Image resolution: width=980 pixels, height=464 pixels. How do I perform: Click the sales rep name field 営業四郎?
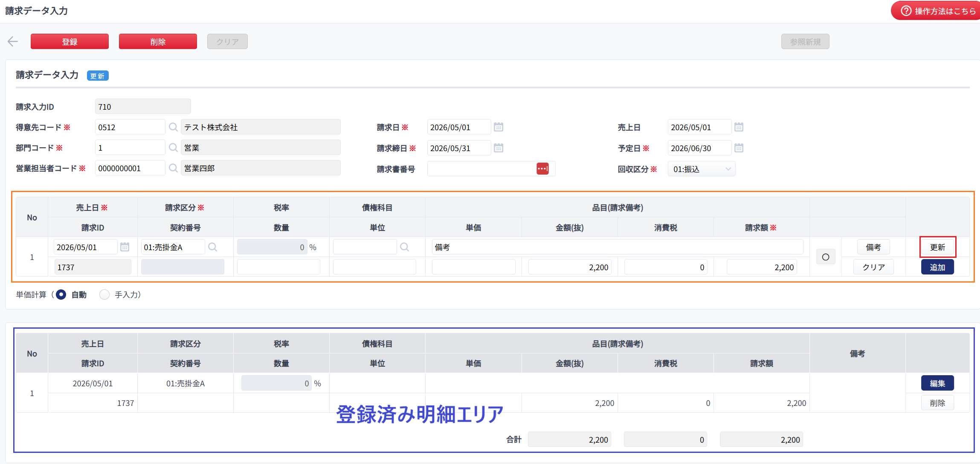click(x=261, y=168)
